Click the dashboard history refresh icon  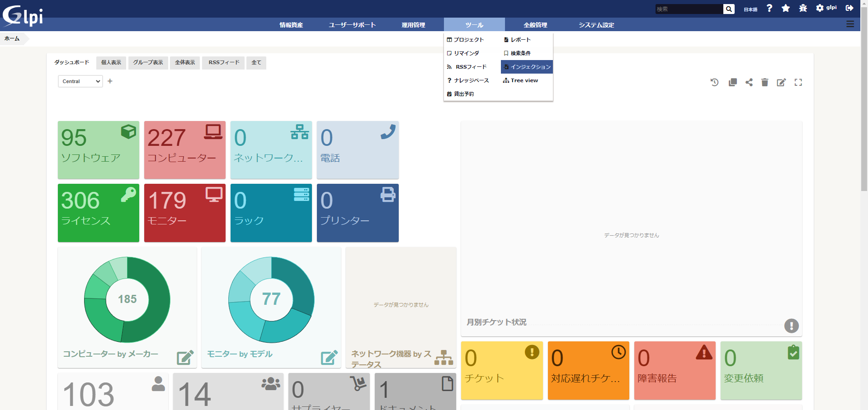click(714, 82)
